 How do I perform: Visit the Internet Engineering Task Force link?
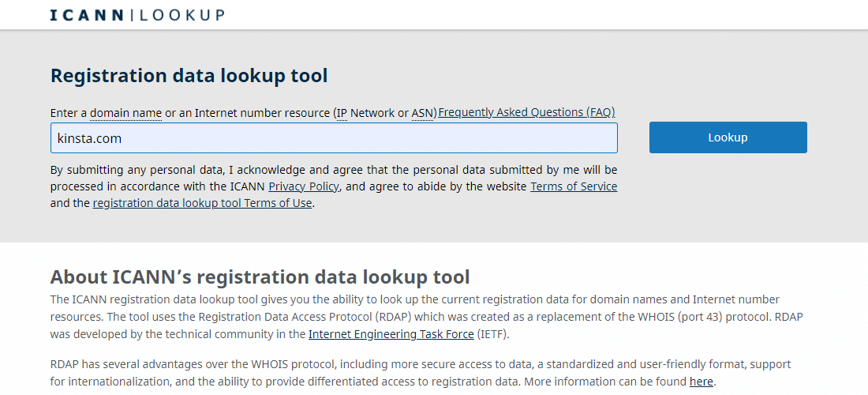point(391,334)
